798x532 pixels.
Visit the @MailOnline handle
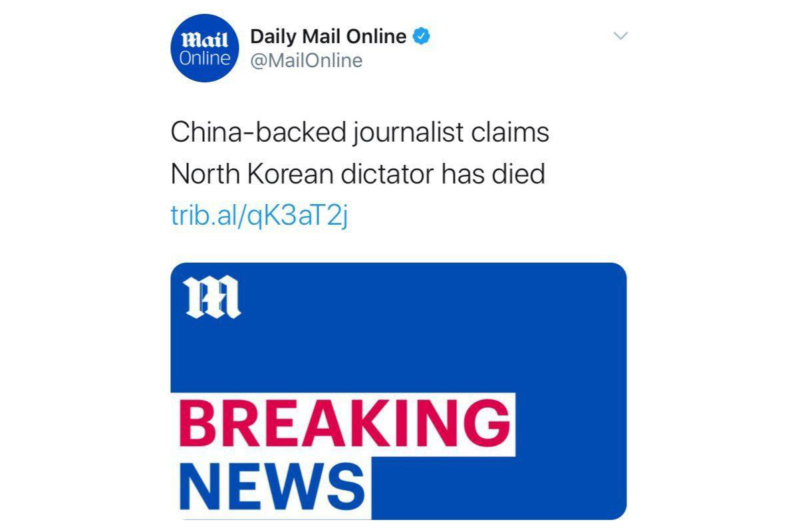307,61
